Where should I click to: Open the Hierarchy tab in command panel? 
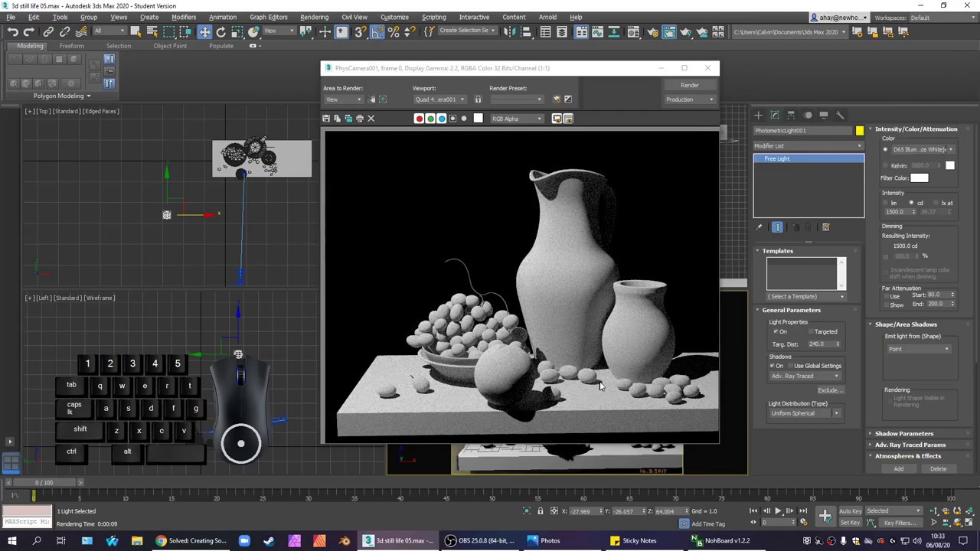click(x=791, y=115)
